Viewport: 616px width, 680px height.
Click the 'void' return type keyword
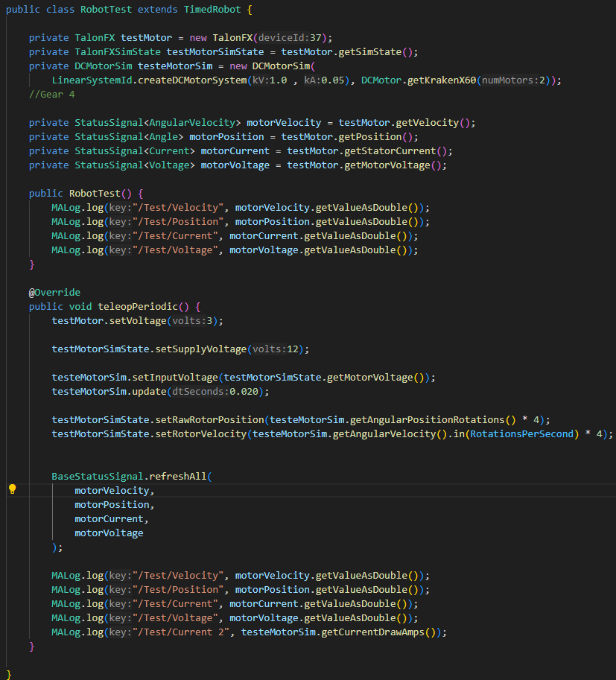click(80, 307)
